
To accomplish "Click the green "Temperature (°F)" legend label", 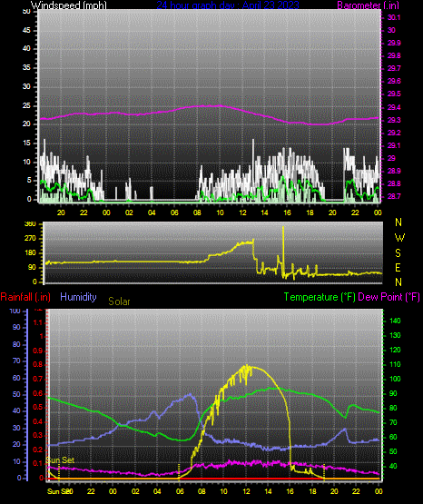I will (320, 297).
